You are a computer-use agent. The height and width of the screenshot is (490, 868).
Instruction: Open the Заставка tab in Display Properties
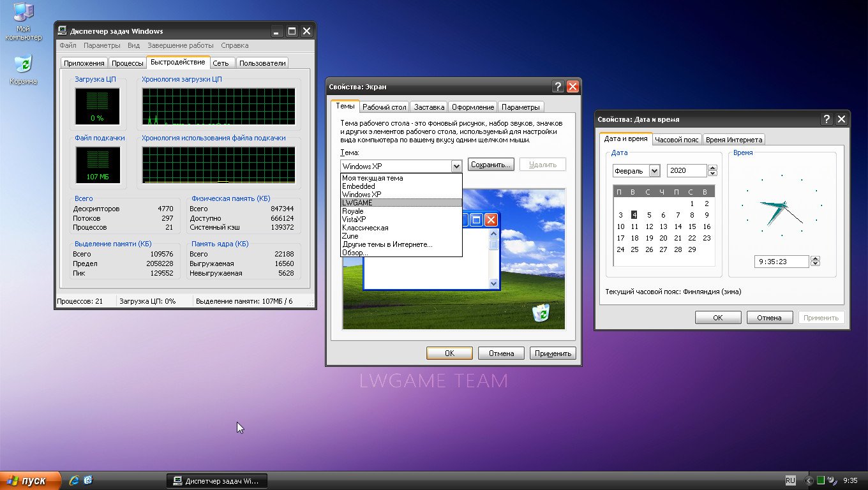coord(428,107)
